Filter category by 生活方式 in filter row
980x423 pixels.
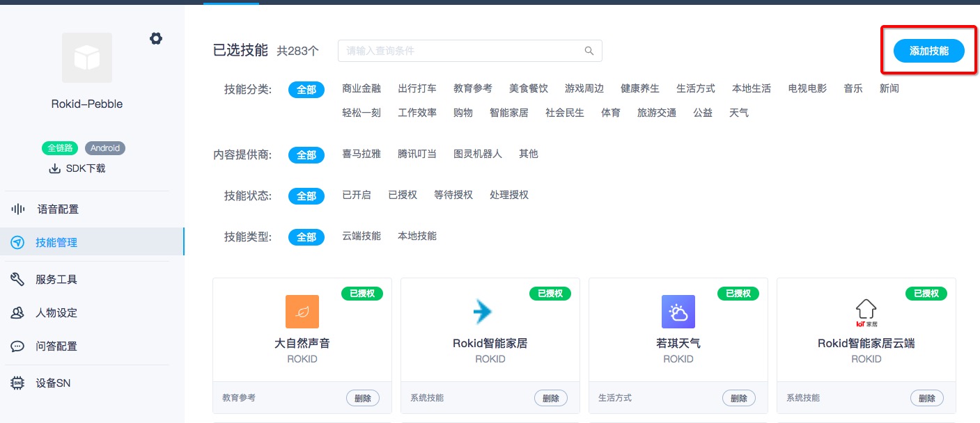click(x=696, y=88)
